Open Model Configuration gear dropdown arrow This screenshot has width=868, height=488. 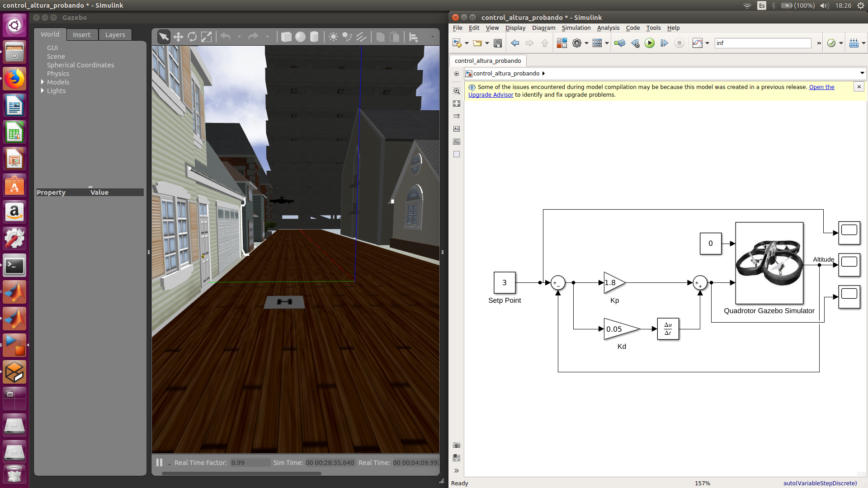pyautogui.click(x=586, y=43)
